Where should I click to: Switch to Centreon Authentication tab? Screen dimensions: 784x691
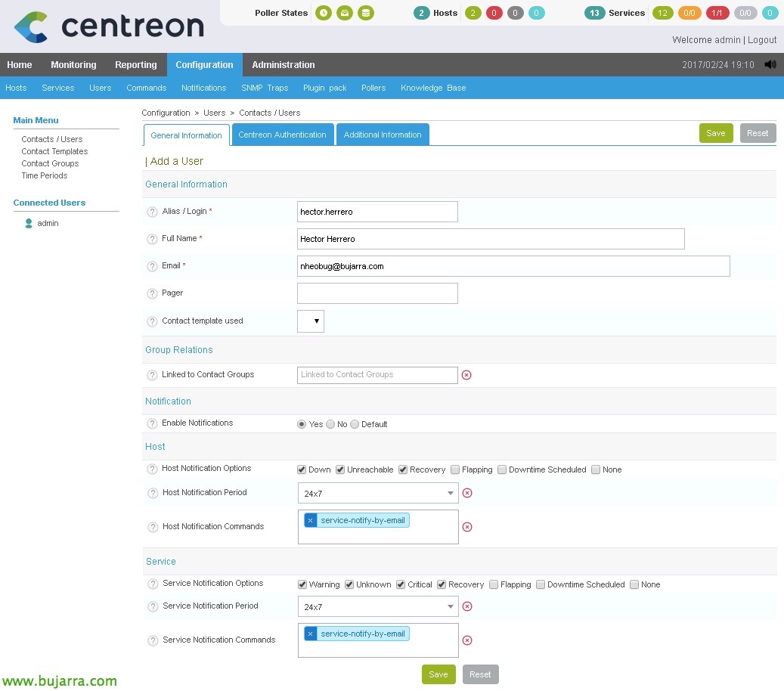[282, 135]
